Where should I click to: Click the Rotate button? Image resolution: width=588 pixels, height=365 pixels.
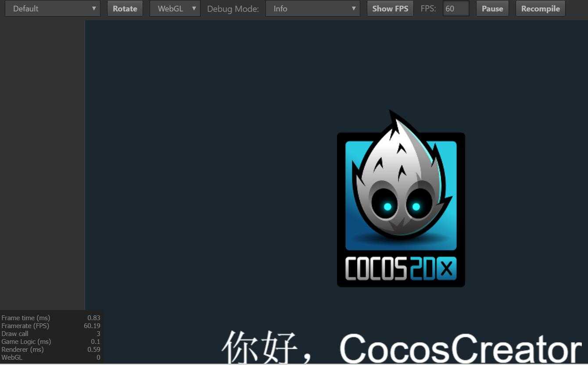click(125, 8)
